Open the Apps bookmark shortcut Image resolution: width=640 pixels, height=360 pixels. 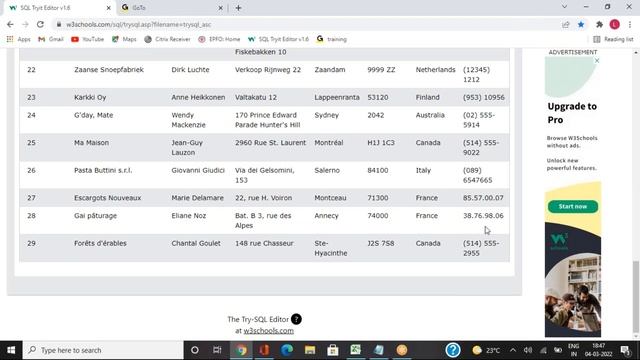point(19,39)
